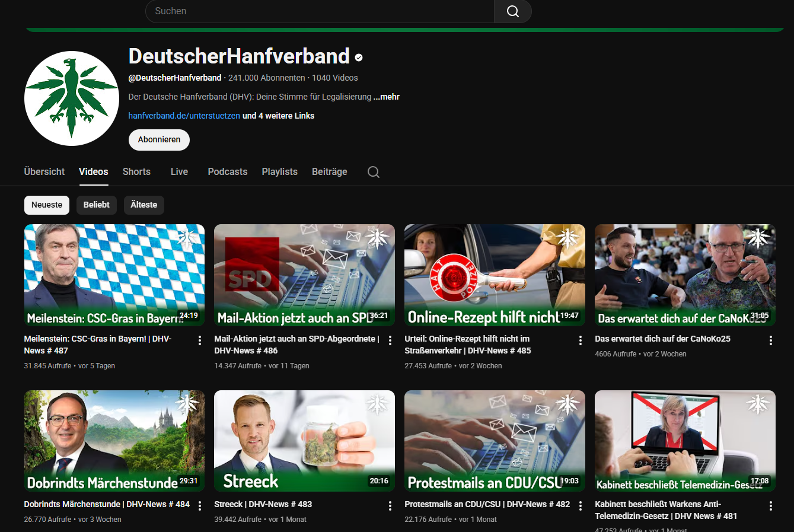Click the verified badge next to channel name

(359, 58)
